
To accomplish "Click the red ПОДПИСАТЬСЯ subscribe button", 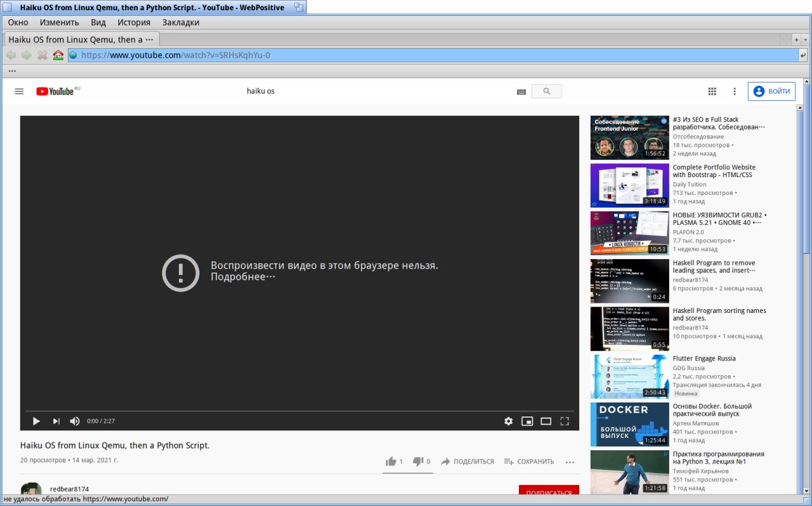I will tap(549, 490).
